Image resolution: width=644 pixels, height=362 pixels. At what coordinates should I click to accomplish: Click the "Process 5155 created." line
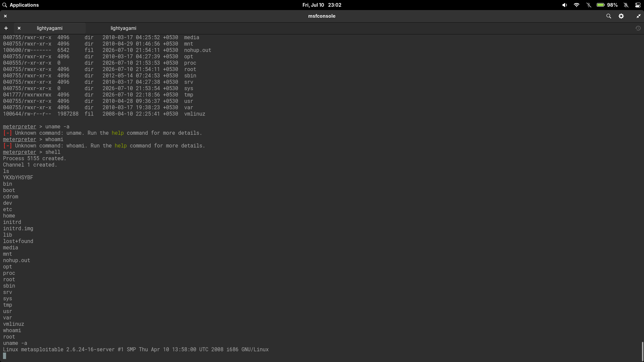[35, 159]
